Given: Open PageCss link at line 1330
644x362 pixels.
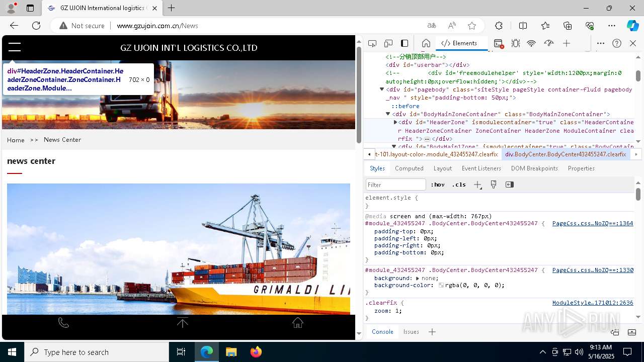Looking at the screenshot, I should tap(593, 270).
